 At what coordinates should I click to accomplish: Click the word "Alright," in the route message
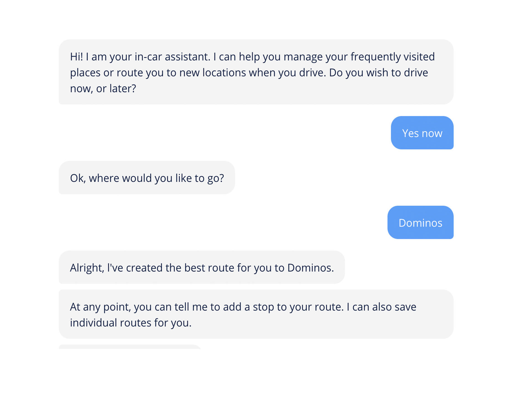click(87, 268)
